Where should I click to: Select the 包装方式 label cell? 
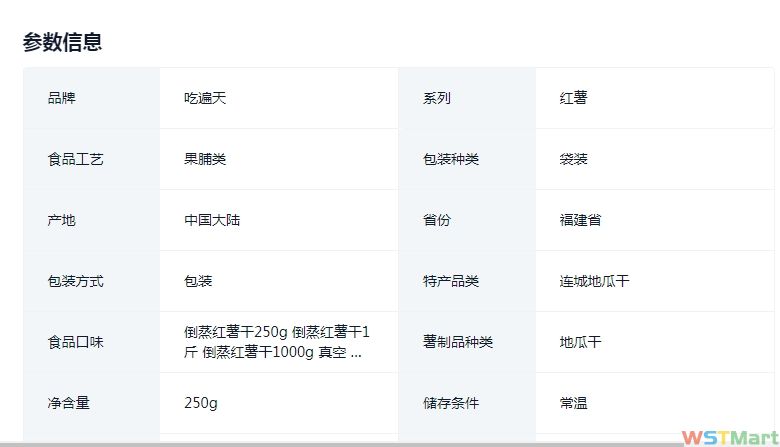click(76, 281)
